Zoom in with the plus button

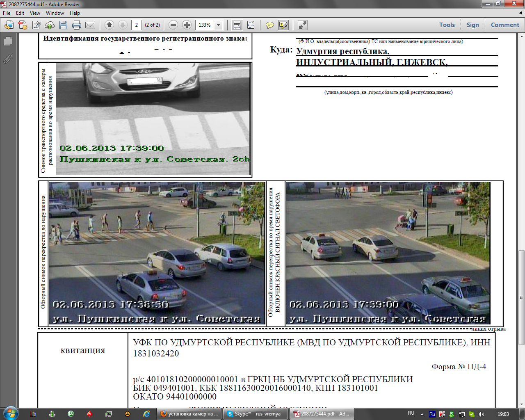[187, 25]
